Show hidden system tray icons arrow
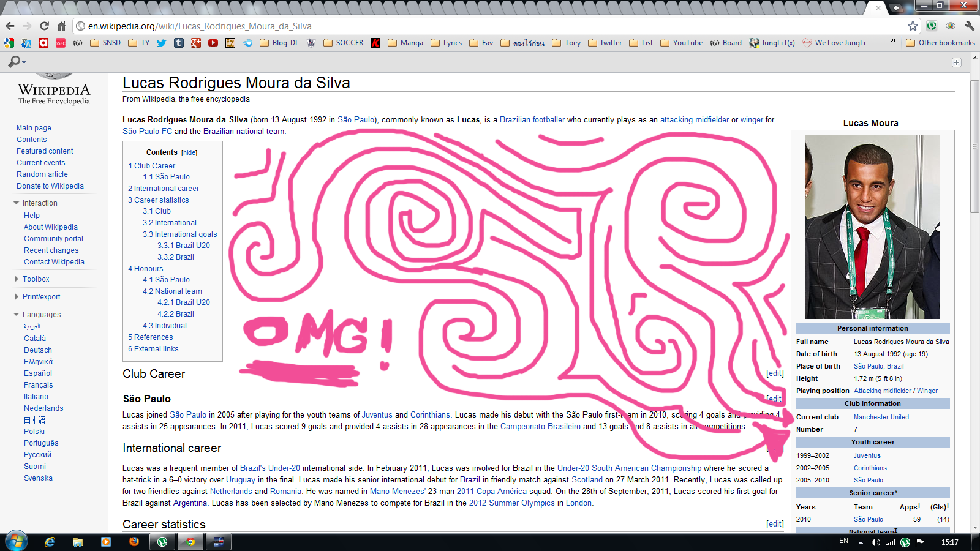Image resolution: width=980 pixels, height=551 pixels. 861,542
